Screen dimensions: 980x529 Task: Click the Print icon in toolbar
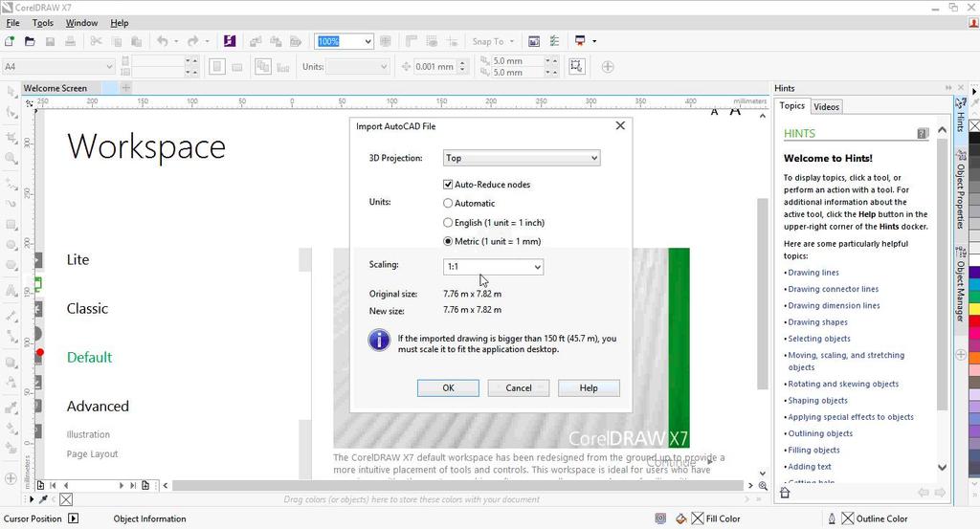coord(70,41)
